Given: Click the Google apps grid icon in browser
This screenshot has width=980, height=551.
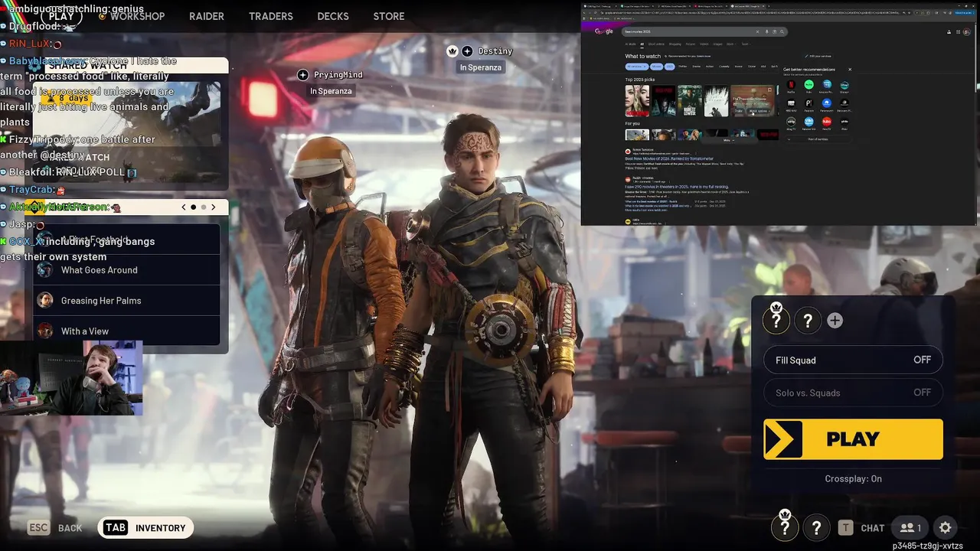Looking at the screenshot, I should [958, 31].
